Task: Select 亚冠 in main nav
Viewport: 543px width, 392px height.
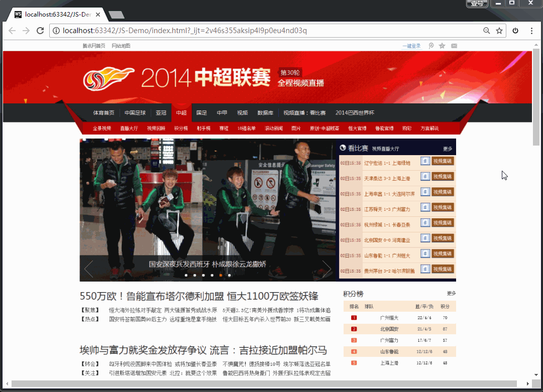Action: point(161,113)
